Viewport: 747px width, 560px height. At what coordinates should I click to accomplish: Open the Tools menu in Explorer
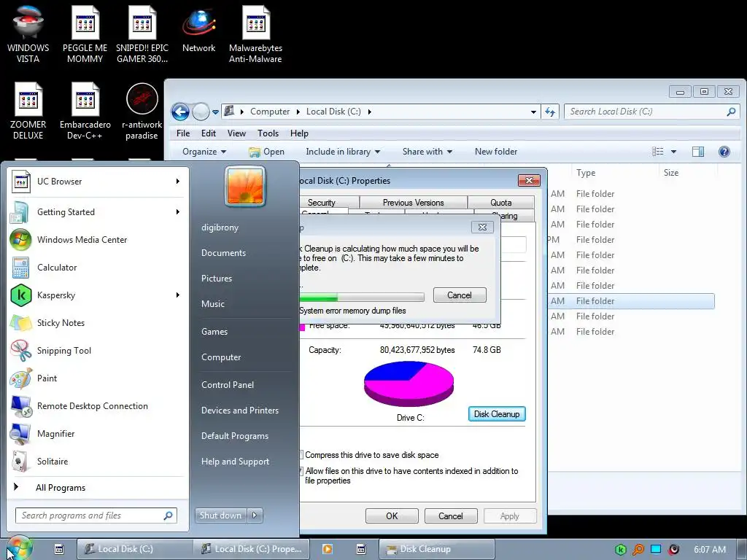pos(268,133)
